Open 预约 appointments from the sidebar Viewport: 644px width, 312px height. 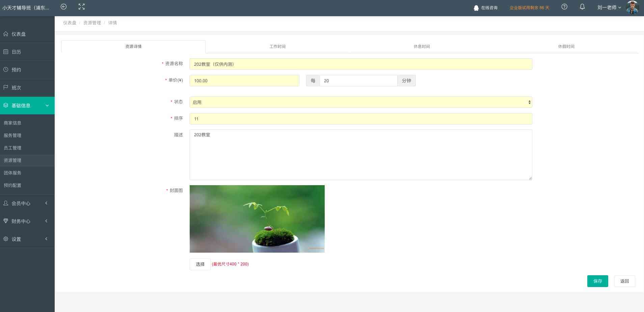click(x=16, y=70)
